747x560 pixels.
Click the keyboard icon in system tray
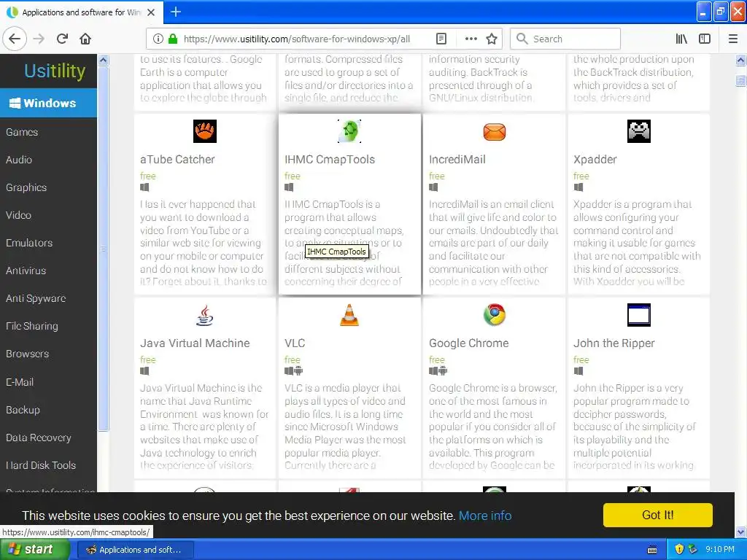point(652,550)
